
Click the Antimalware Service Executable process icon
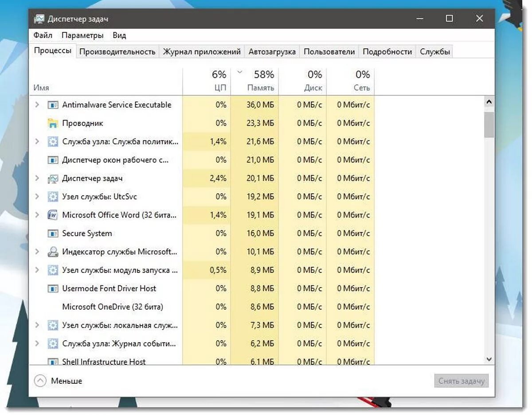(53, 105)
